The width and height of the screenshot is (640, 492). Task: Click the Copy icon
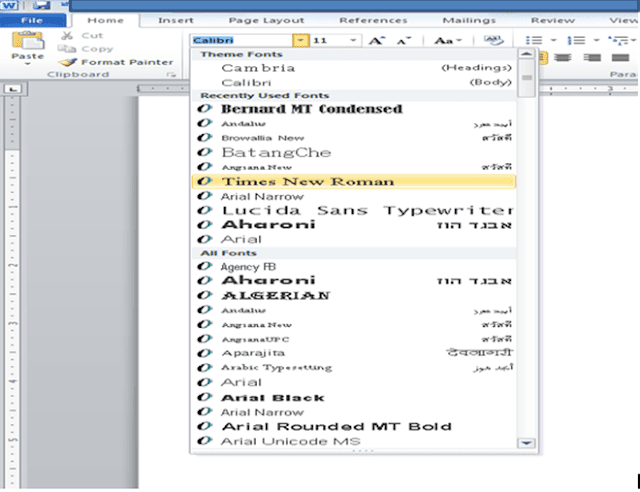67,49
